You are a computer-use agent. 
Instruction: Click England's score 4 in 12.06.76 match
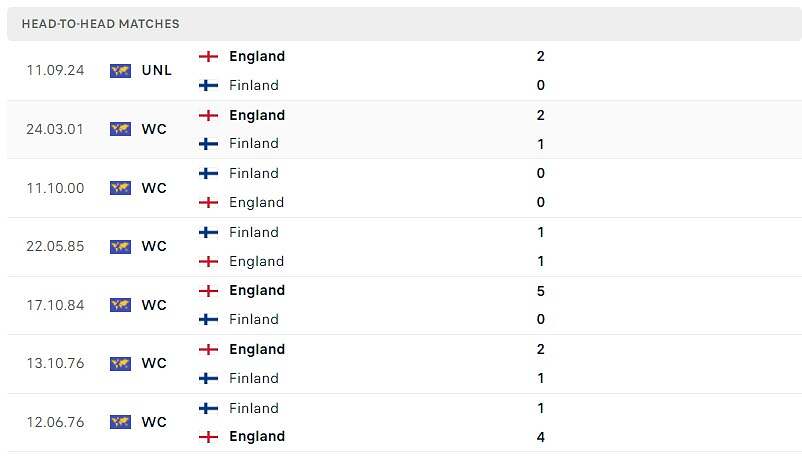point(541,437)
